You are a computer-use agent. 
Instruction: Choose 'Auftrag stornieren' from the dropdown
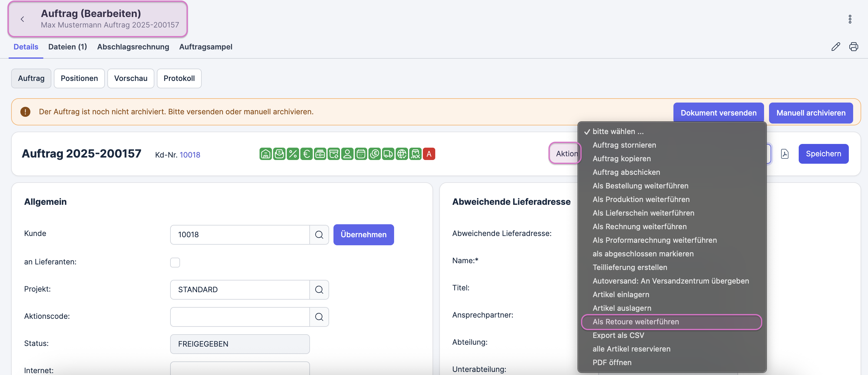(x=624, y=145)
